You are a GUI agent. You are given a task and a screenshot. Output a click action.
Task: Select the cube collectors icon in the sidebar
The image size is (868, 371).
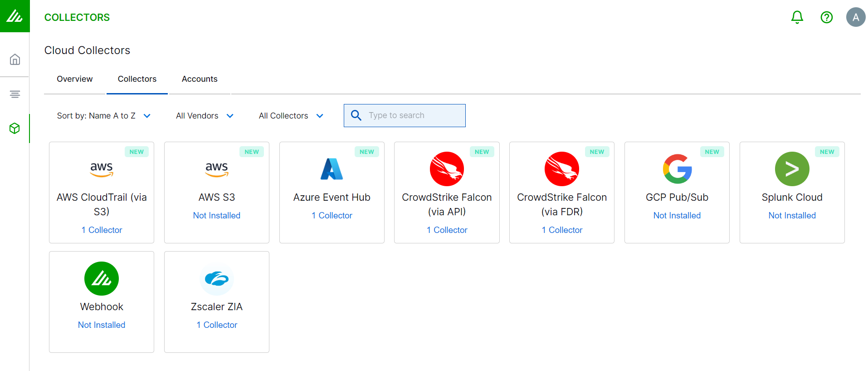click(x=15, y=129)
